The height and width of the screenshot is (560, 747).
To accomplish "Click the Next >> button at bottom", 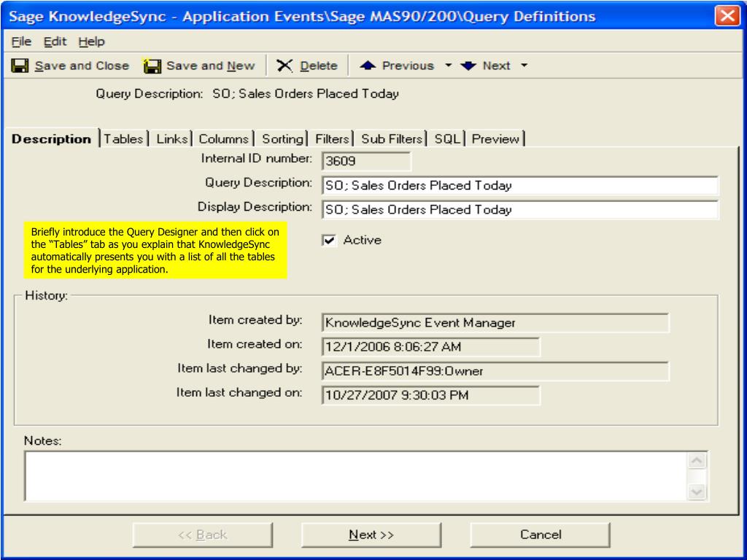I will (371, 534).
